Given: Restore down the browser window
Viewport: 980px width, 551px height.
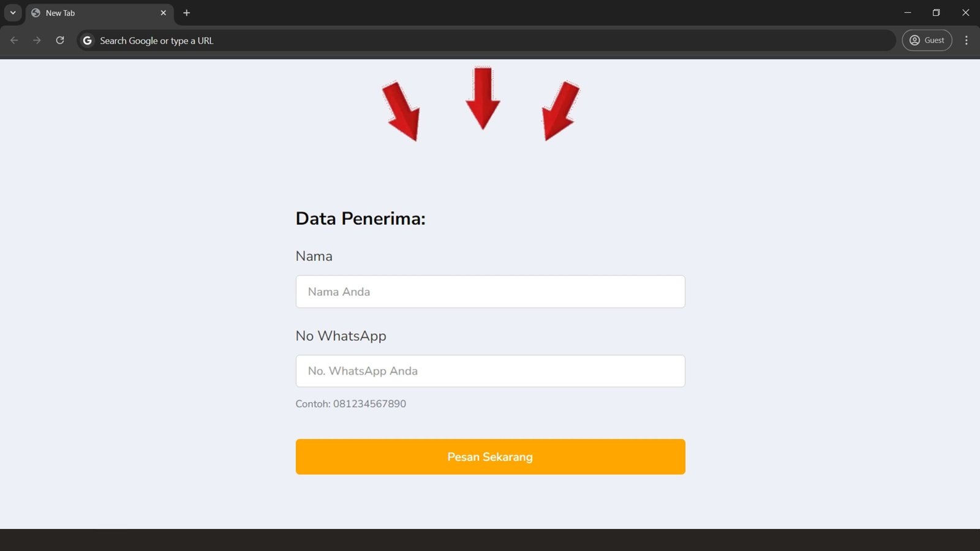Looking at the screenshot, I should (x=936, y=13).
